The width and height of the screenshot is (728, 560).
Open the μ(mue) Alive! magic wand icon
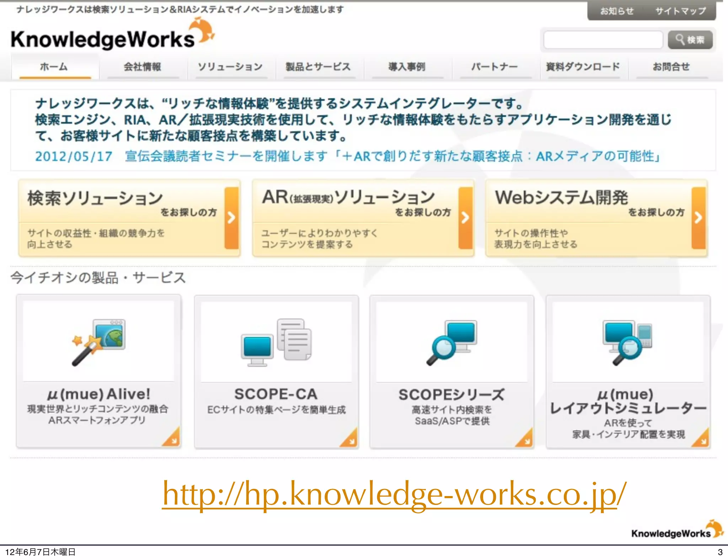coord(98,343)
